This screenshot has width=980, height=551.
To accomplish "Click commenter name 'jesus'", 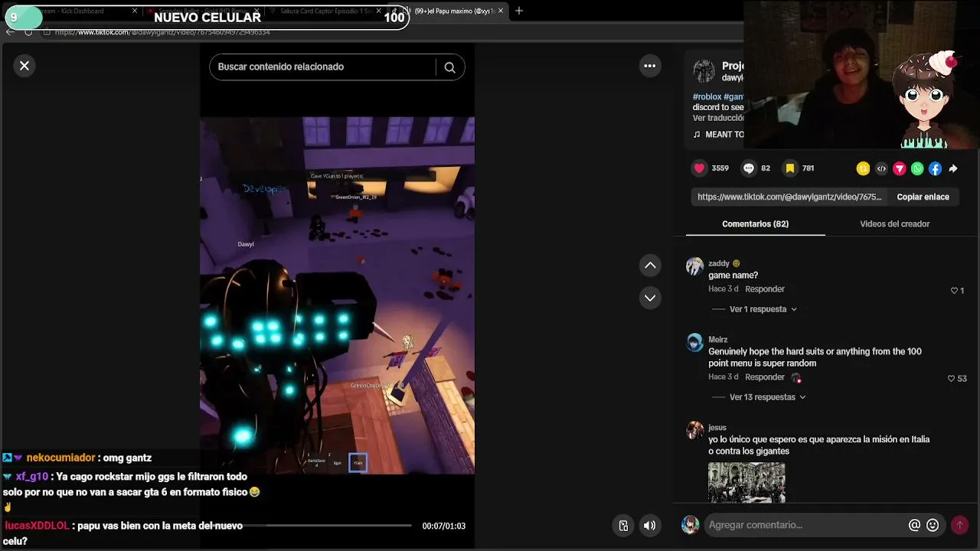I will (x=717, y=428).
